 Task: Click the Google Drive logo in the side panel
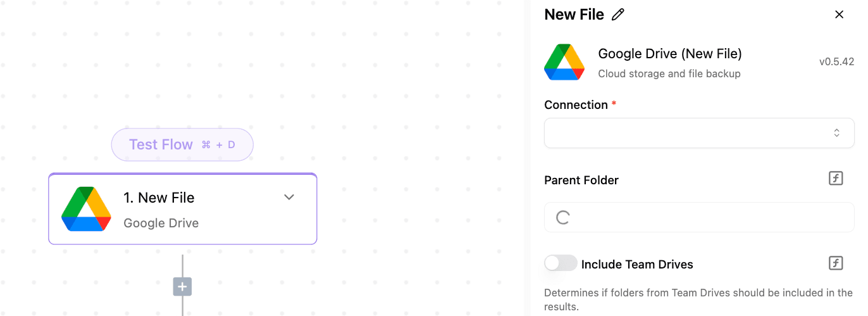pyautogui.click(x=564, y=62)
